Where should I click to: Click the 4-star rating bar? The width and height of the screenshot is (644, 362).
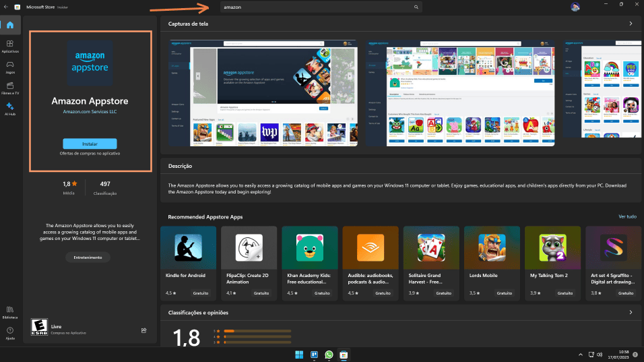[258, 336]
